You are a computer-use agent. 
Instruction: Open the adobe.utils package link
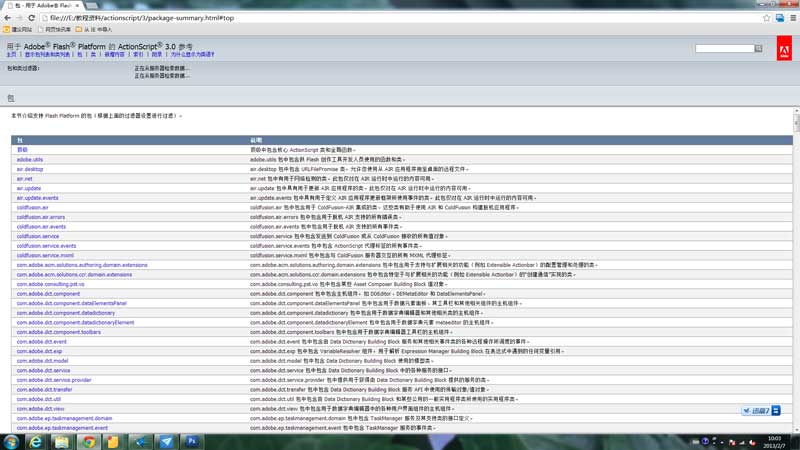[30, 160]
